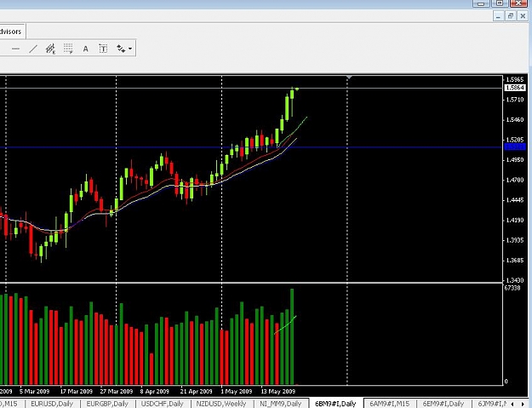This screenshot has width=532, height=408.
Task: Click the chart shift triangle marker
Action: point(349,78)
